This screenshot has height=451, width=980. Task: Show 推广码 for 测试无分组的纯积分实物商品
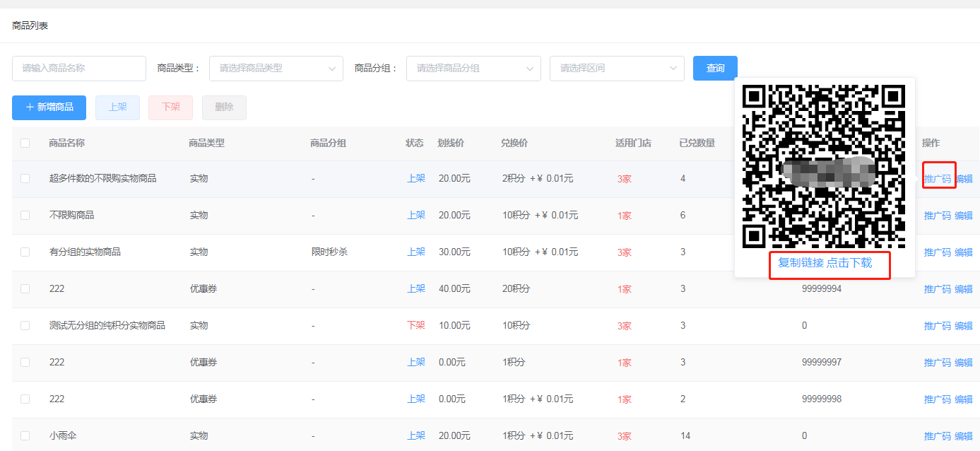(x=938, y=326)
